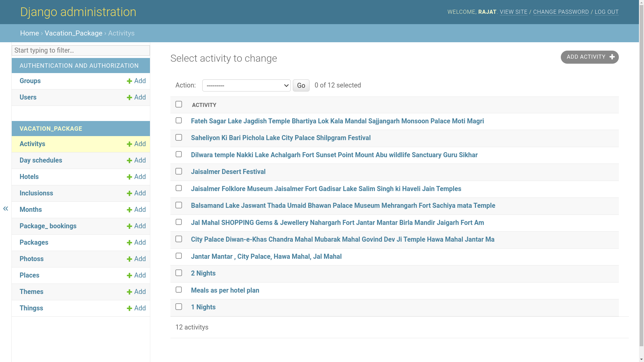Click the plus icon for Day schedules
Image resolution: width=644 pixels, height=362 pixels.
129,161
